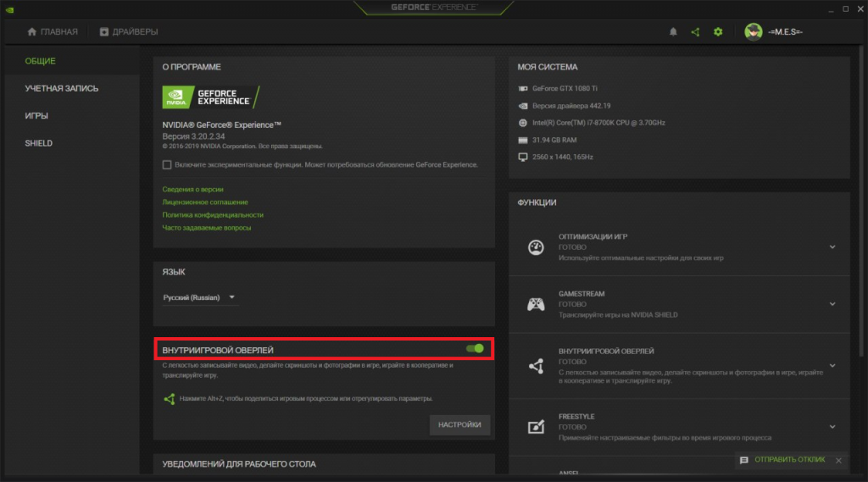Viewport: 868px width, 482px height.
Task: Expand the GAMESTREAM function row
Action: [x=832, y=304]
